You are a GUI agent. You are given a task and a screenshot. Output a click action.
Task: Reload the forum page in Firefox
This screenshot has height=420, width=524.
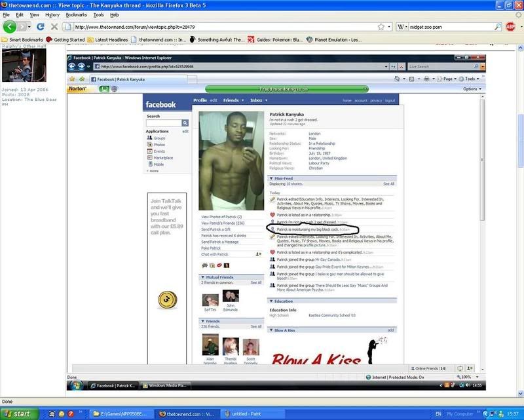point(41,27)
